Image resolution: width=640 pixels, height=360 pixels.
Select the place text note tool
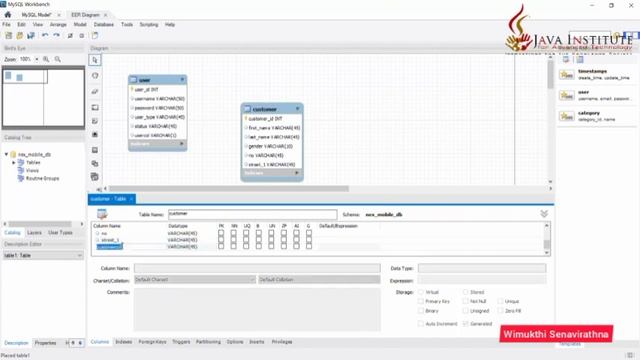(x=95, y=121)
